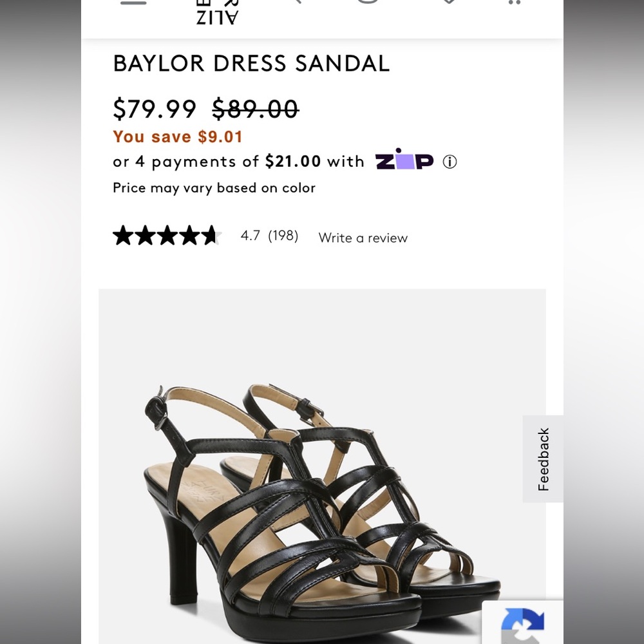
Task: Click the Zip payment info icon
Action: click(451, 162)
